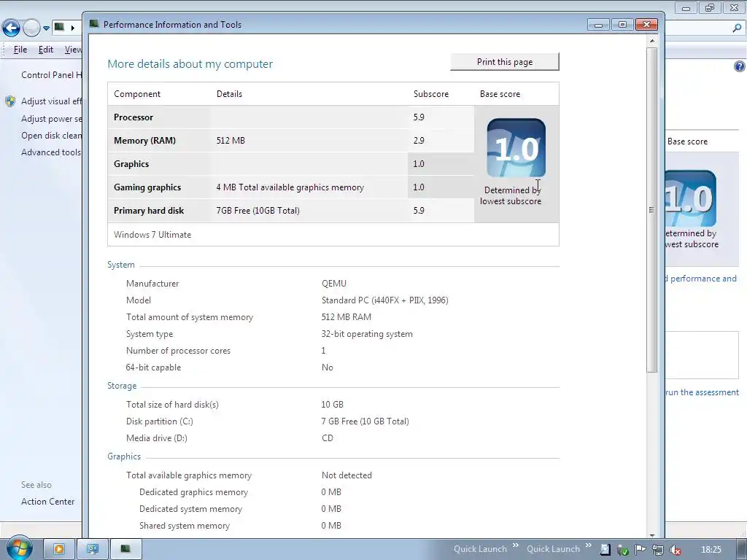Screen dimensions: 747x560
Task: Click the Subscore column header
Action: tap(431, 94)
